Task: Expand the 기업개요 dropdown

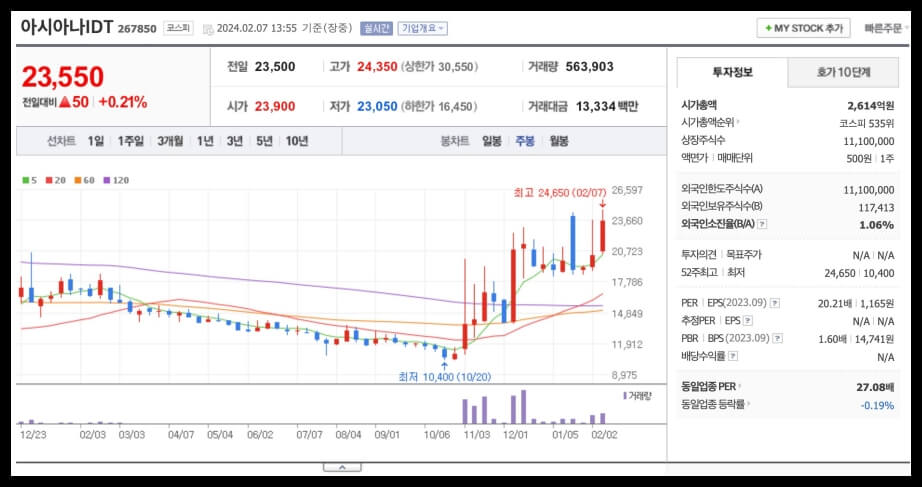Action: click(422, 28)
